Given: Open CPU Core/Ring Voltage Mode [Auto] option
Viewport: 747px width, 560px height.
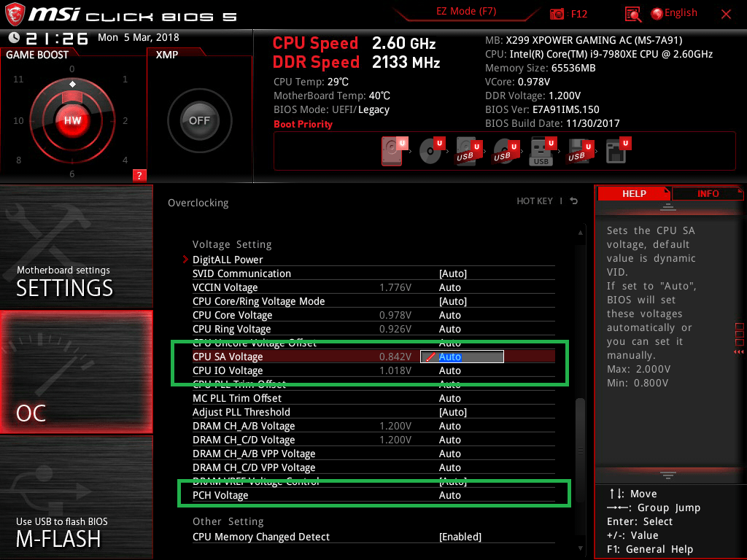Looking at the screenshot, I should pos(452,301).
